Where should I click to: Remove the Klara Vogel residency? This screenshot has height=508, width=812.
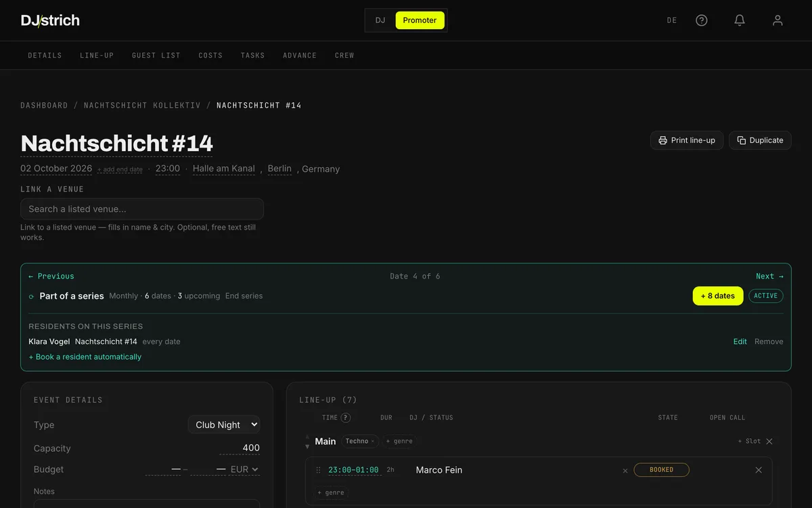pyautogui.click(x=769, y=341)
